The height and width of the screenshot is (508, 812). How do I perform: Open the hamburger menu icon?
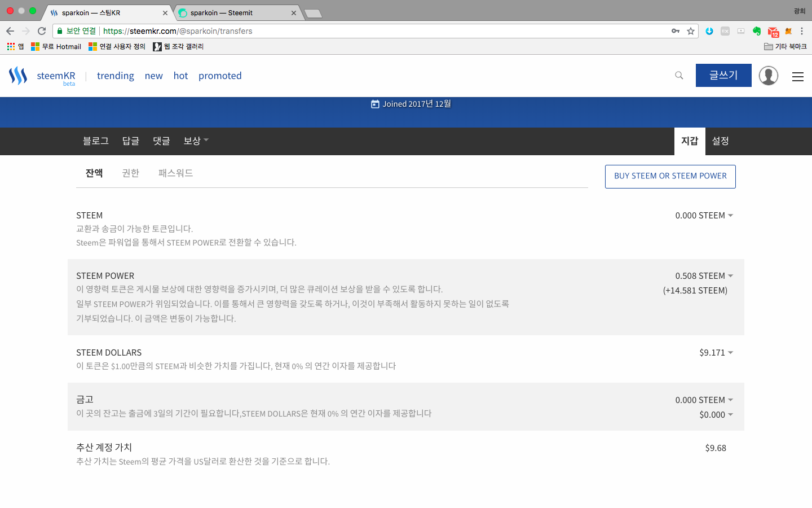point(797,77)
